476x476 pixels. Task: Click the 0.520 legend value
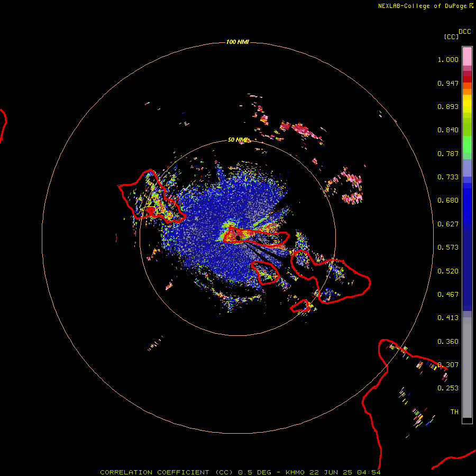click(x=448, y=271)
